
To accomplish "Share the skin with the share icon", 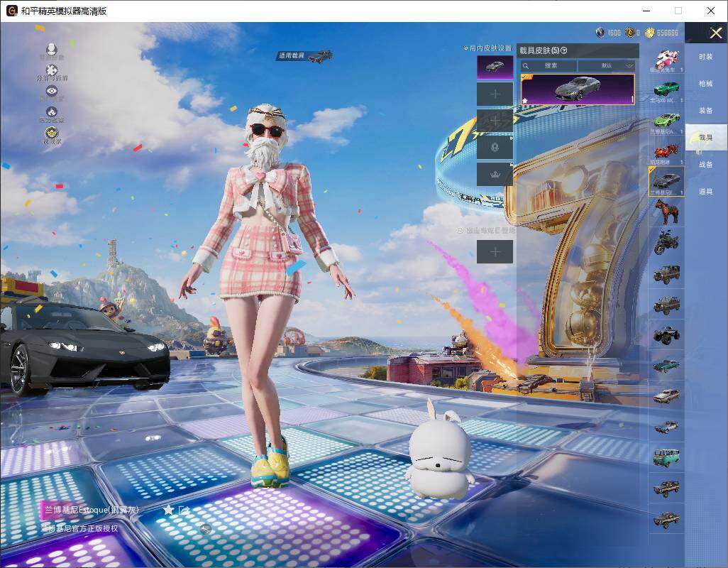I will [x=184, y=510].
